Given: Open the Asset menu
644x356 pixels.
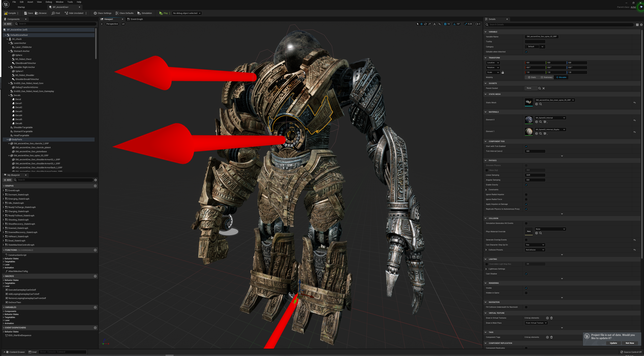Looking at the screenshot, I should [x=30, y=2].
